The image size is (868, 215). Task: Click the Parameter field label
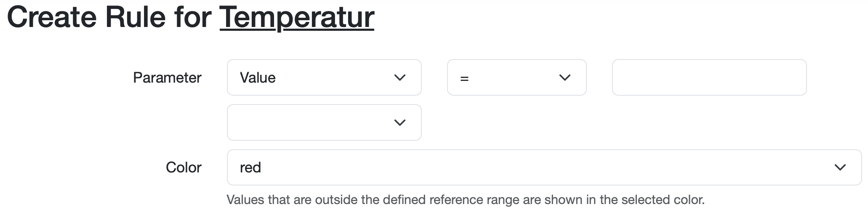click(167, 78)
